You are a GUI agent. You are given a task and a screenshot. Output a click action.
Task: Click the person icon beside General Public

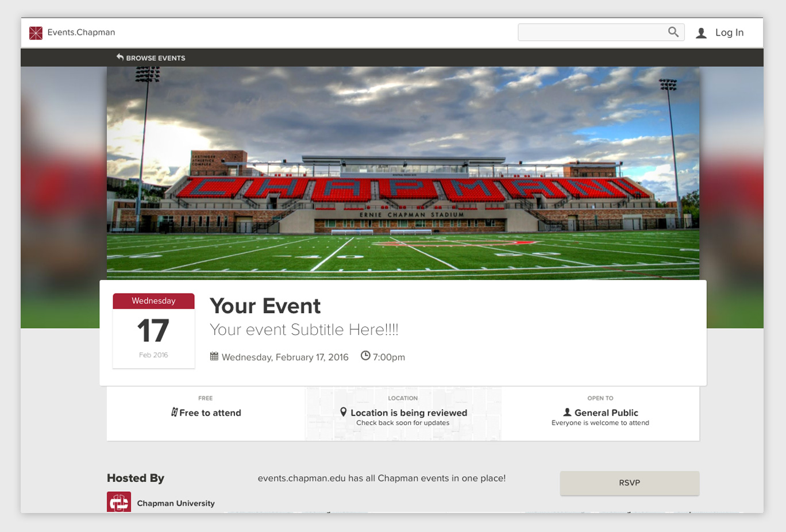point(567,412)
